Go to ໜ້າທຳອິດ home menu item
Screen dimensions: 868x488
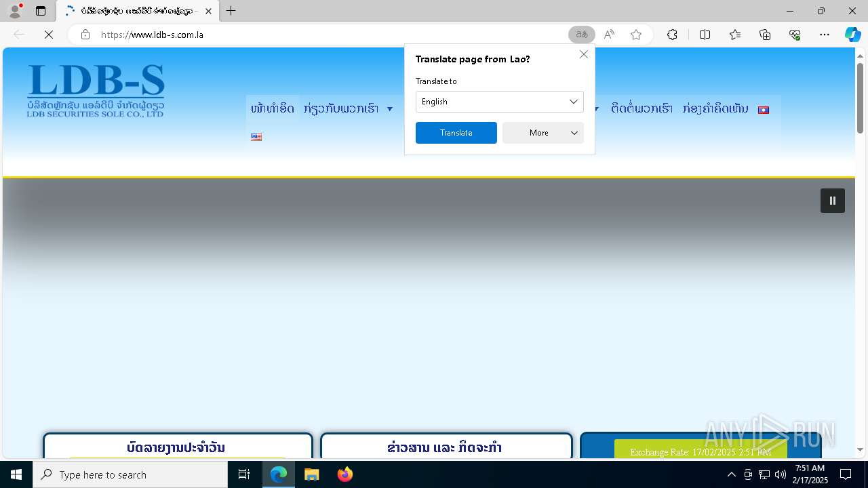tap(273, 108)
